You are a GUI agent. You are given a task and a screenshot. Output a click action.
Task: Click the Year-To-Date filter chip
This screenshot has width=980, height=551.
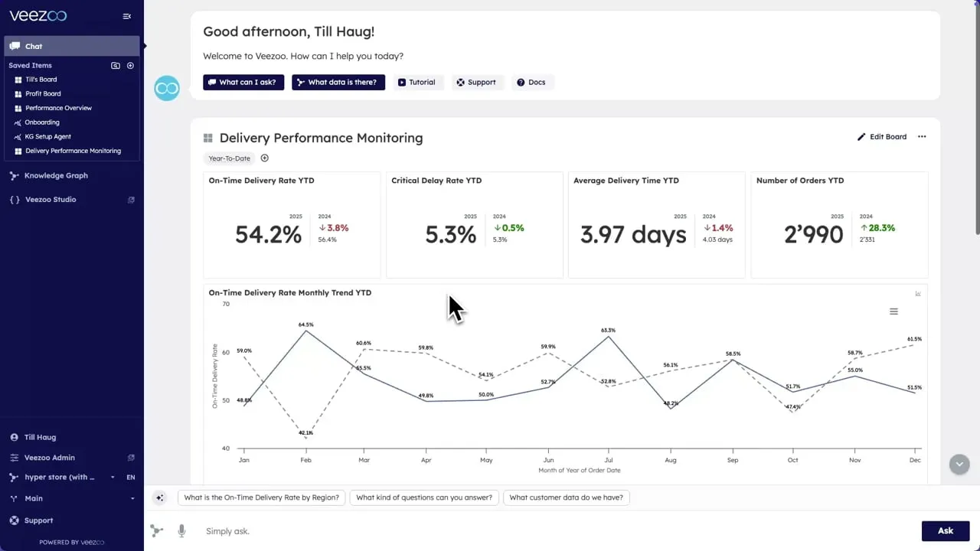point(230,158)
